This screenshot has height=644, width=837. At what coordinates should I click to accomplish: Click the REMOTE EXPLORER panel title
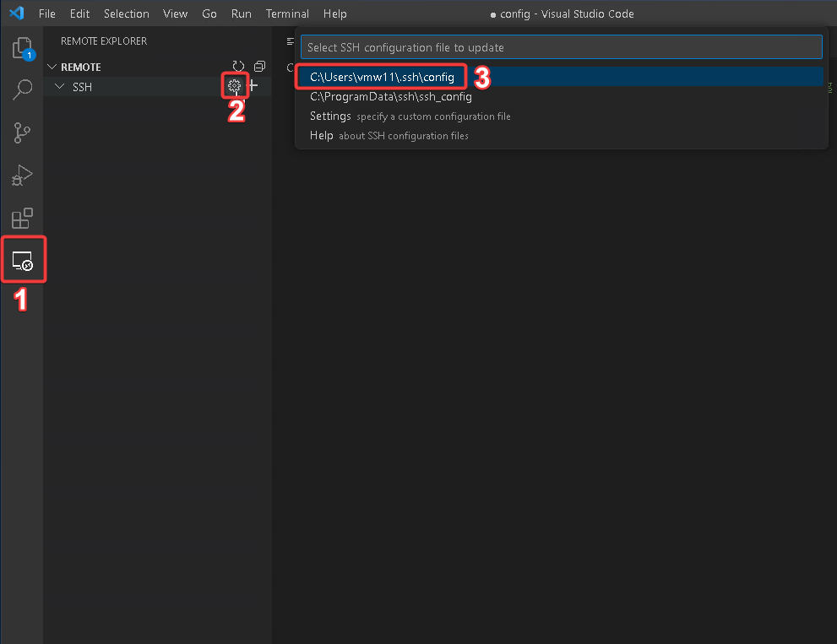pyautogui.click(x=104, y=41)
